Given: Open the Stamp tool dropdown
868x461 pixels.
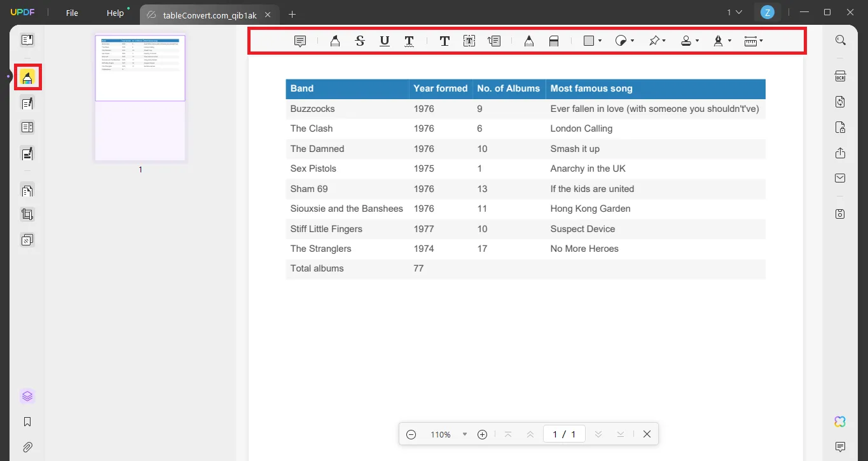Looking at the screenshot, I should pos(690,41).
